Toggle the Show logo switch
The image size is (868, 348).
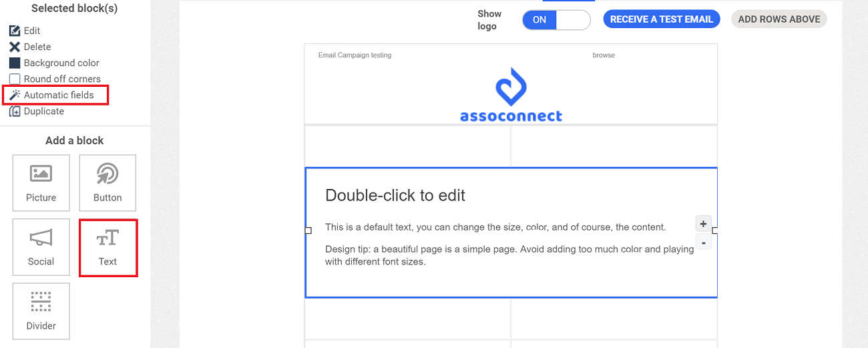[x=556, y=20]
